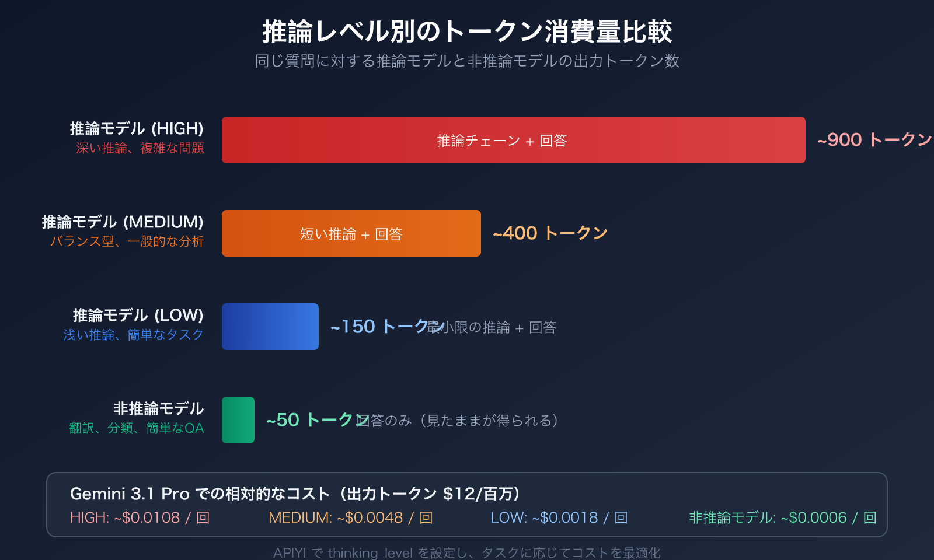Select the chart title 推論レベル別のトークン消費量比較
Viewport: 934px width, 560px height.
[467, 32]
